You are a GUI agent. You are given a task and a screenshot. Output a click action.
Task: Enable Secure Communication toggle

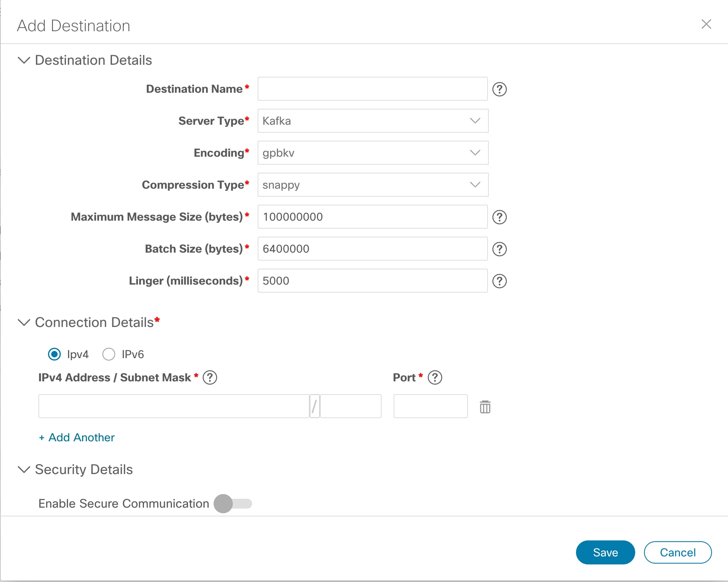click(x=234, y=504)
